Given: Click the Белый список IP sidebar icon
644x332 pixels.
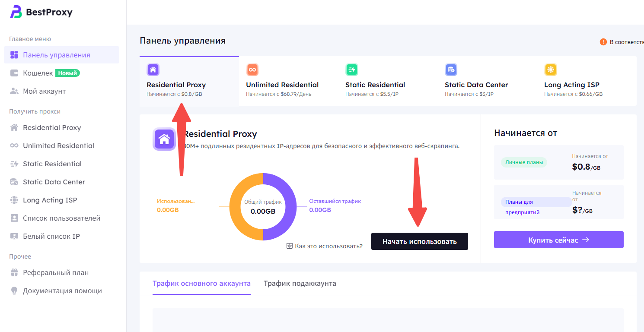Looking at the screenshot, I should tap(14, 237).
